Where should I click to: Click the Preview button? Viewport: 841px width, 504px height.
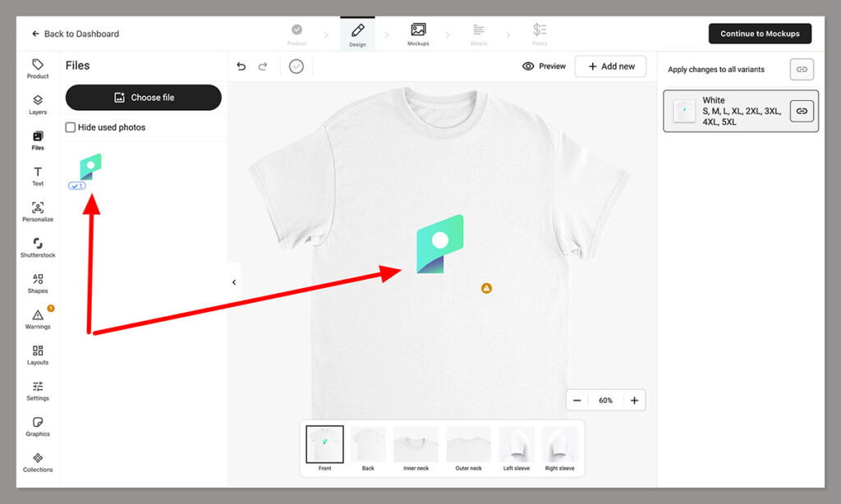point(544,66)
